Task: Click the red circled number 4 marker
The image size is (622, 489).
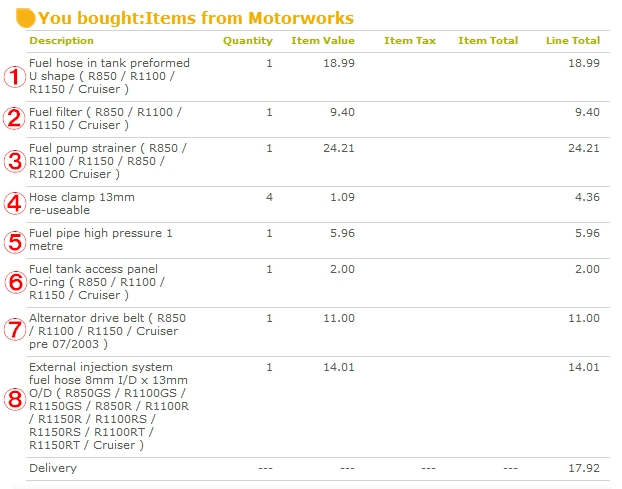Action: tap(14, 203)
